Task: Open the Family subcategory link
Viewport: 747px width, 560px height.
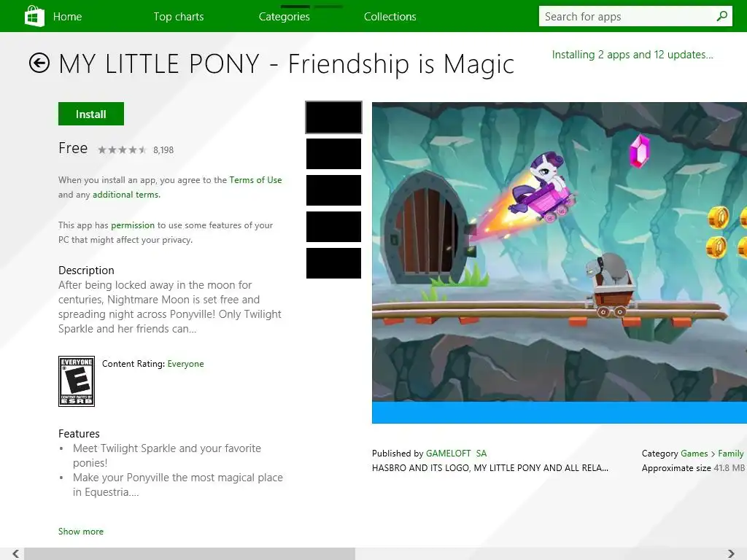Action: point(731,454)
